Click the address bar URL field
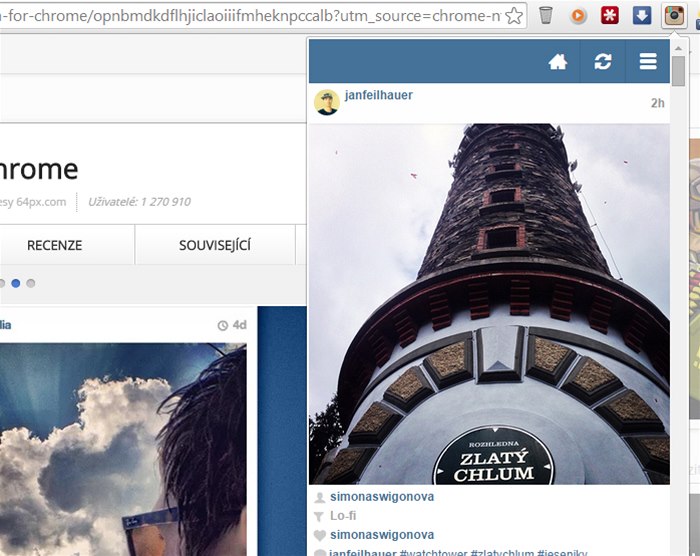 250,15
